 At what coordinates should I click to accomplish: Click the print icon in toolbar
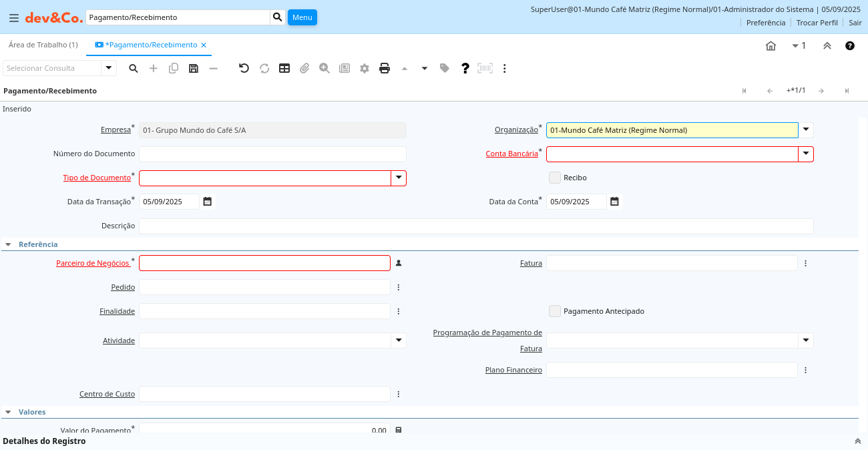pos(385,68)
